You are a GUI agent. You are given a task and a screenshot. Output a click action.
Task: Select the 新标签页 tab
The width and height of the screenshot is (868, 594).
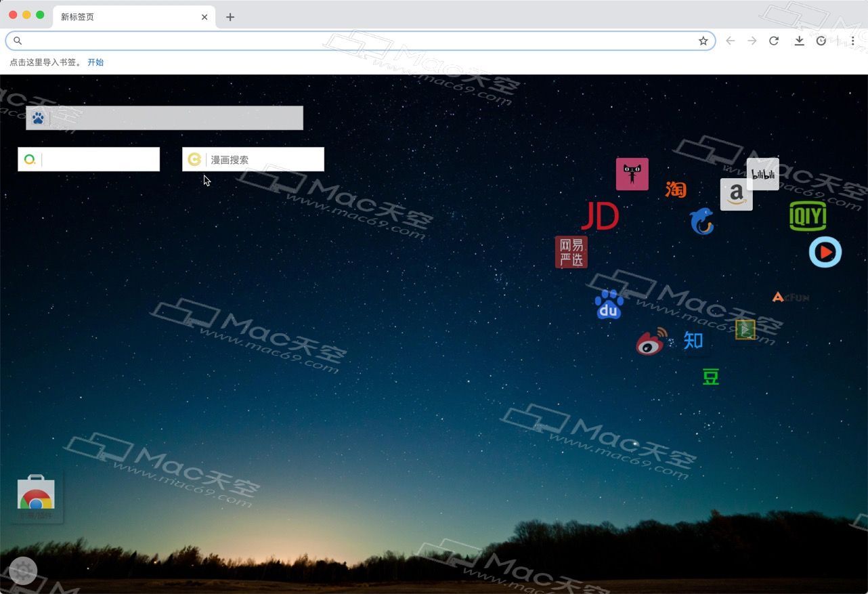coord(134,17)
